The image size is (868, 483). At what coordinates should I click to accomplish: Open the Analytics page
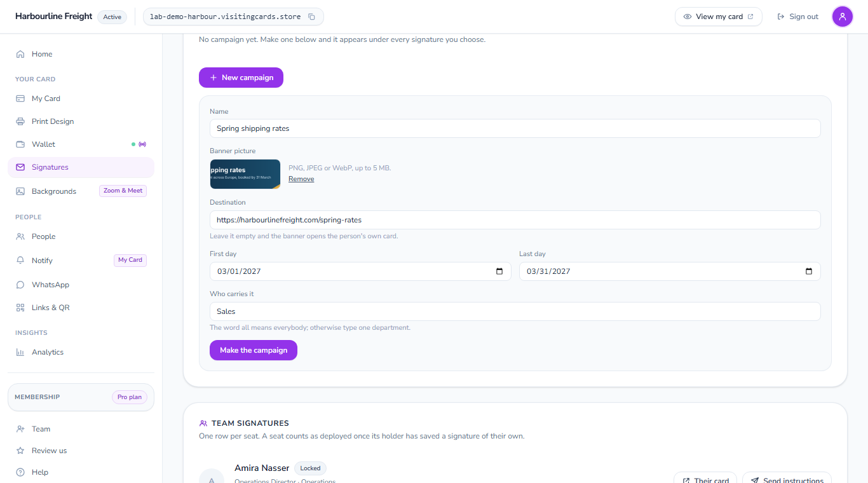(x=81, y=352)
